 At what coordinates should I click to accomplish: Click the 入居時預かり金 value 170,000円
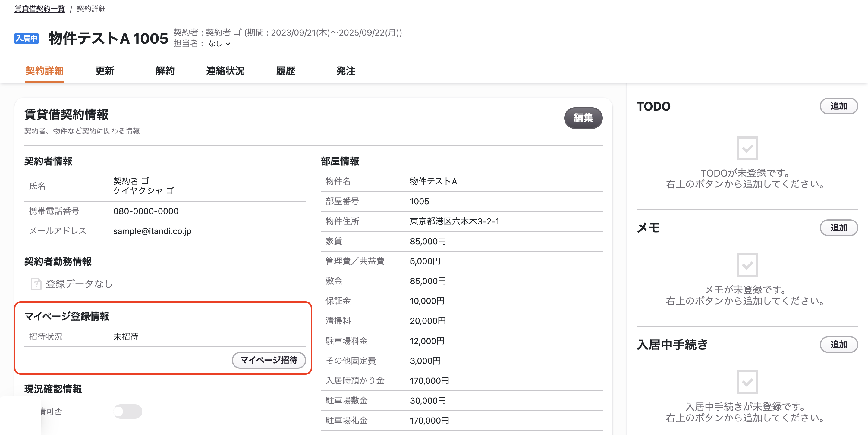pyautogui.click(x=429, y=380)
